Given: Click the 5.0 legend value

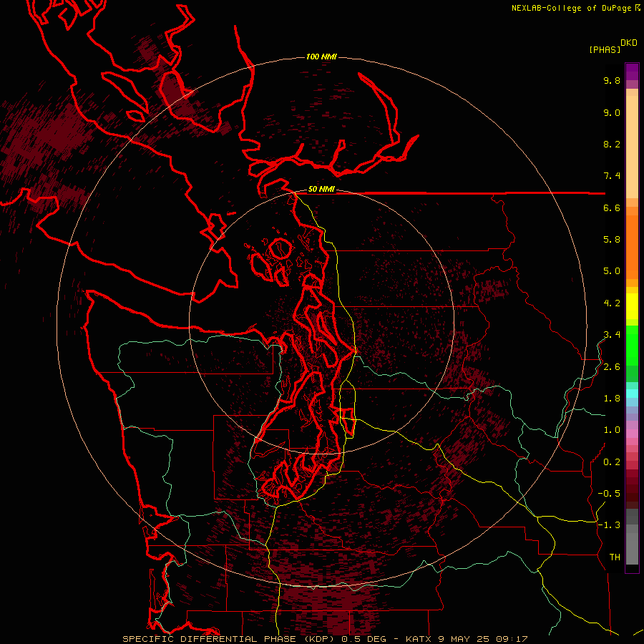Looking at the screenshot, I should point(612,271).
